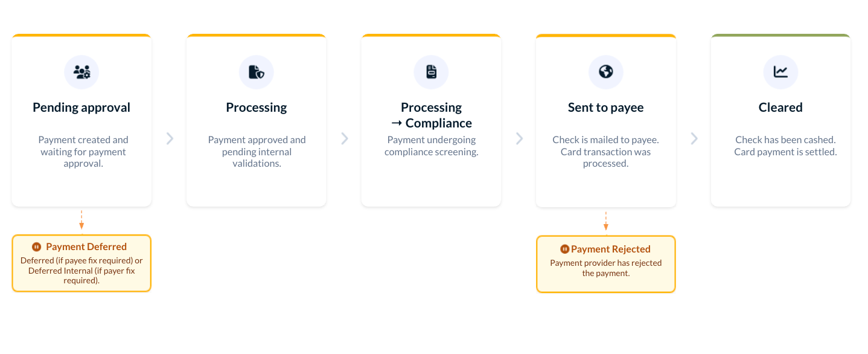Select the Cleared heading
Image resolution: width=868 pixels, height=354 pixels.
pyautogui.click(x=780, y=108)
